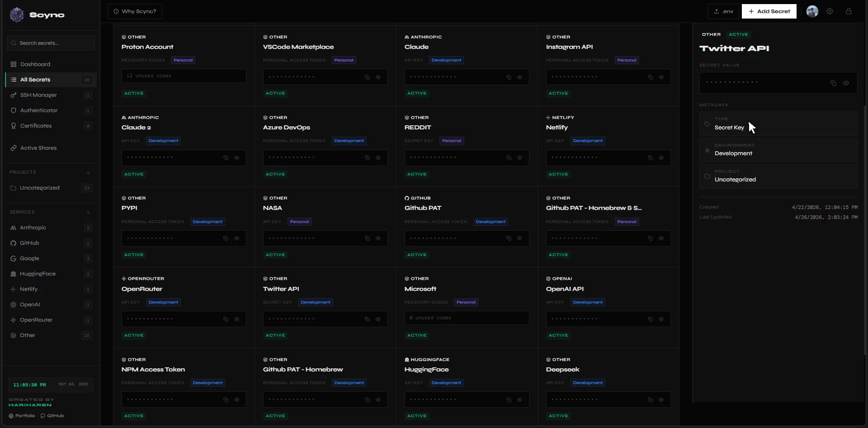
Task: Open the user profile avatar
Action: 812,11
